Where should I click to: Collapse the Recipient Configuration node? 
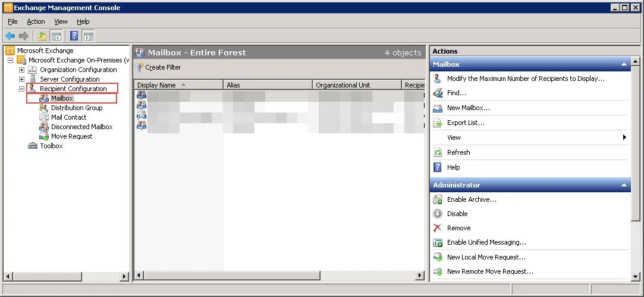[21, 89]
